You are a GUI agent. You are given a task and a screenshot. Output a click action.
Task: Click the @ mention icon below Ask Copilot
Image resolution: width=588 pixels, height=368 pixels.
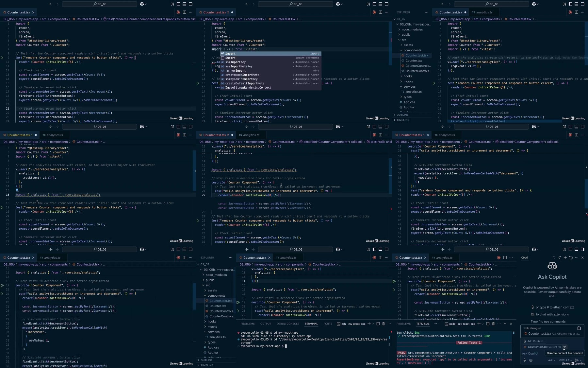click(x=531, y=360)
